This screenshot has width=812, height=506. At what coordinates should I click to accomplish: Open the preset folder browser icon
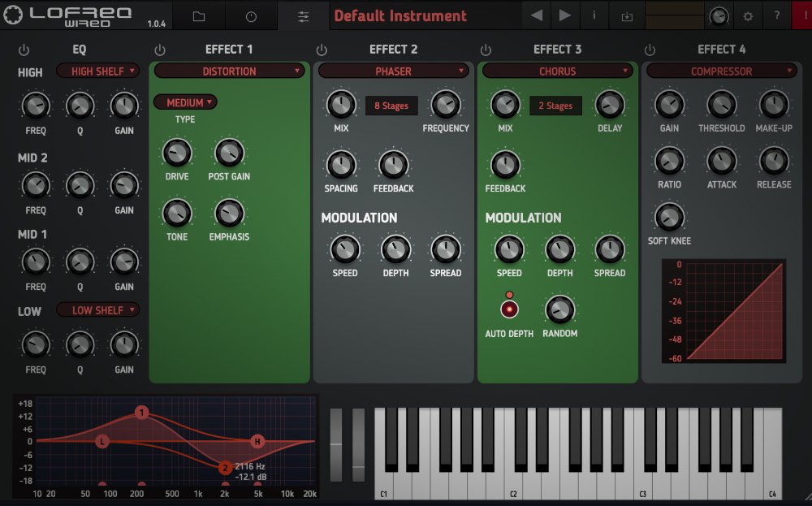(x=199, y=15)
